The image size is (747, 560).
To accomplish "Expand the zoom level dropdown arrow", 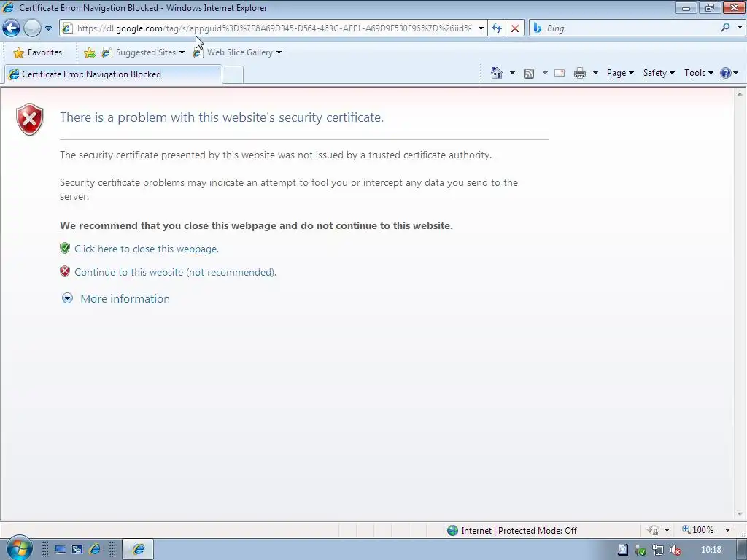I will tap(727, 530).
